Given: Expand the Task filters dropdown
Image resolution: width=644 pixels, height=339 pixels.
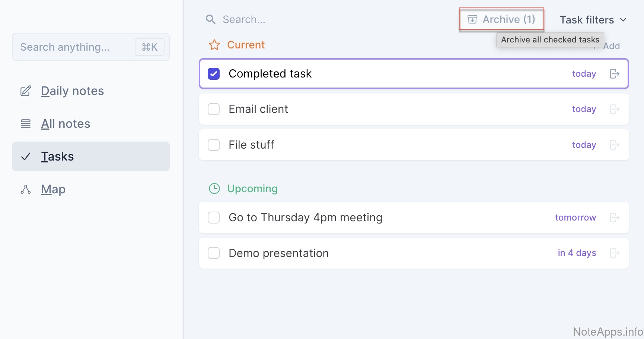Looking at the screenshot, I should [593, 20].
